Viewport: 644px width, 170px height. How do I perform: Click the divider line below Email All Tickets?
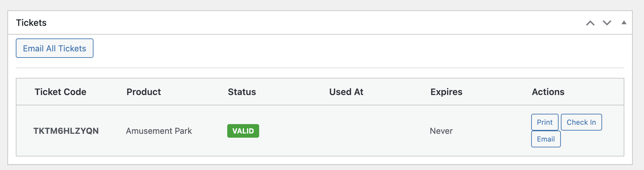pos(320,68)
